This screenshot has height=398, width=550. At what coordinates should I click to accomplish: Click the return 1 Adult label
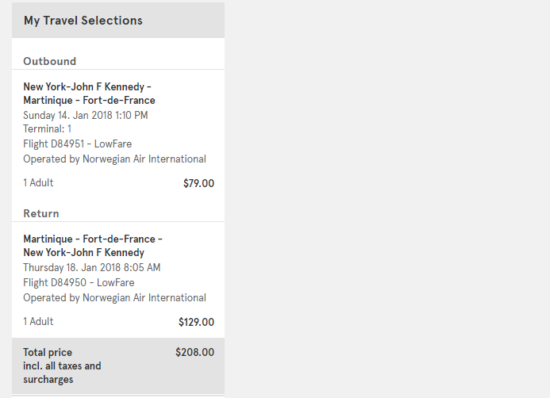click(38, 322)
